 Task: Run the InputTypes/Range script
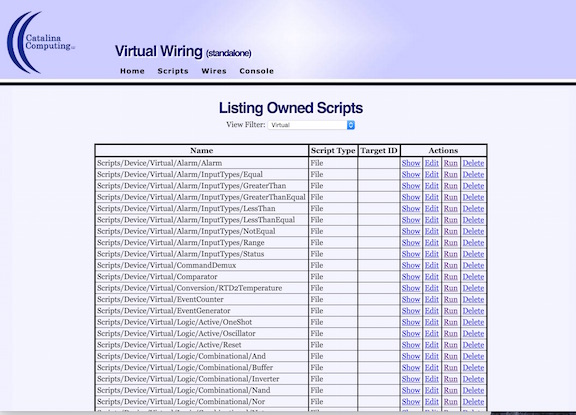pyautogui.click(x=450, y=243)
